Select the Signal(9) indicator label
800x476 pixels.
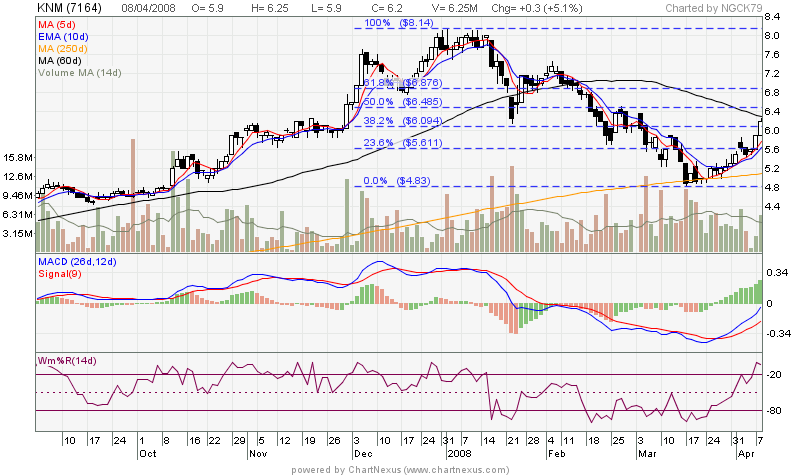pyautogui.click(x=62, y=273)
